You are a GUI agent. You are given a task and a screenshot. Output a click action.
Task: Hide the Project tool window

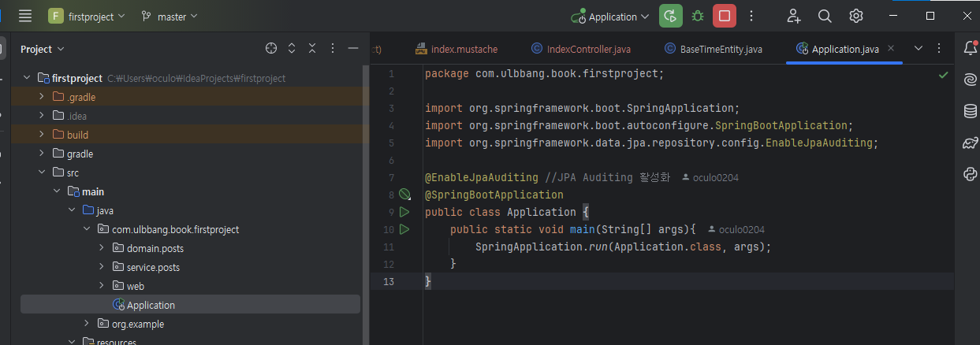tap(353, 49)
